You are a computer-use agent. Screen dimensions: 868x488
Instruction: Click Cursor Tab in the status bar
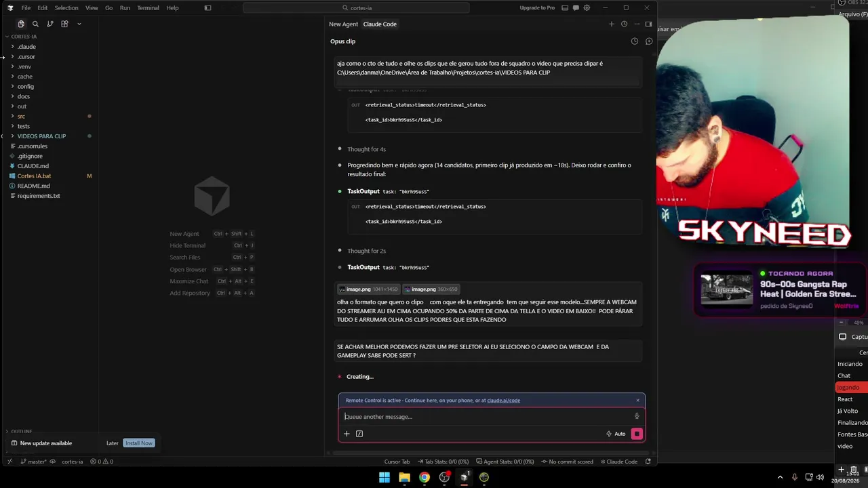pos(397,462)
